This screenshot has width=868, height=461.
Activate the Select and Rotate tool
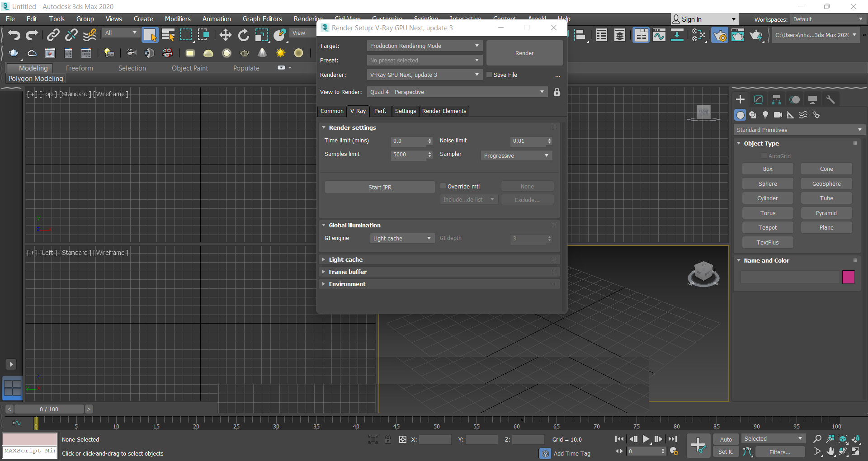point(243,35)
